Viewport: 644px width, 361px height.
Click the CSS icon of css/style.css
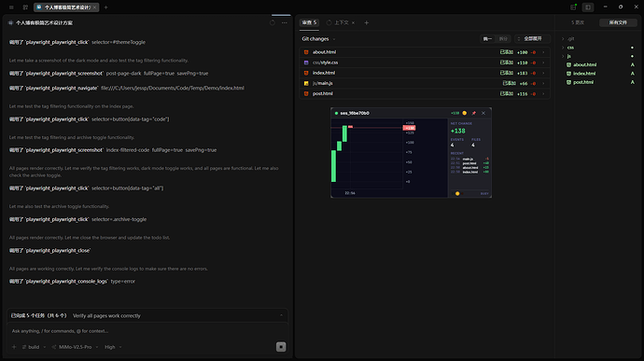click(306, 62)
